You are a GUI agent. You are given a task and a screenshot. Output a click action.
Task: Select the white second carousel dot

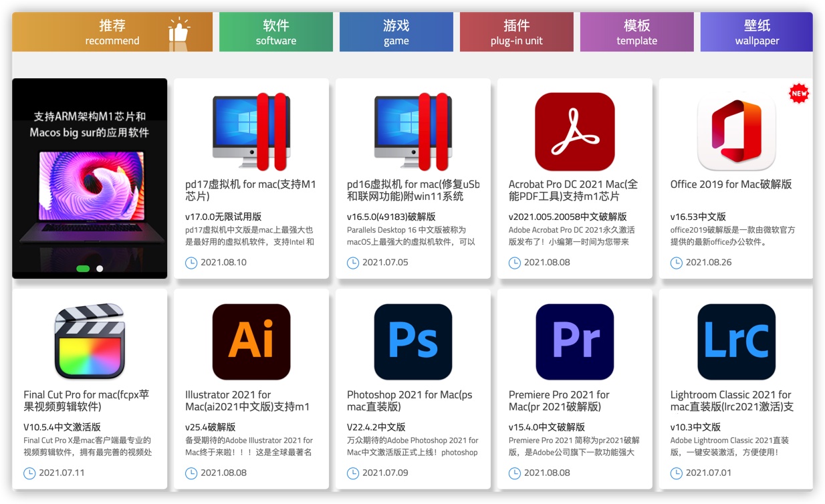coord(100,269)
